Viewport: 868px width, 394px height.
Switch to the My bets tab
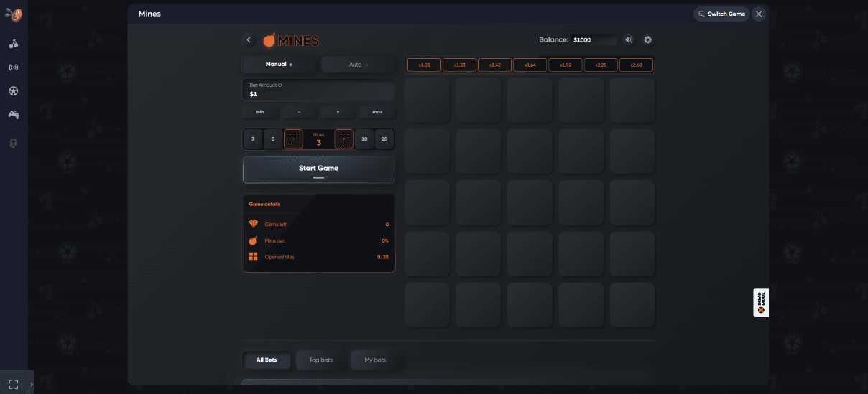click(374, 360)
